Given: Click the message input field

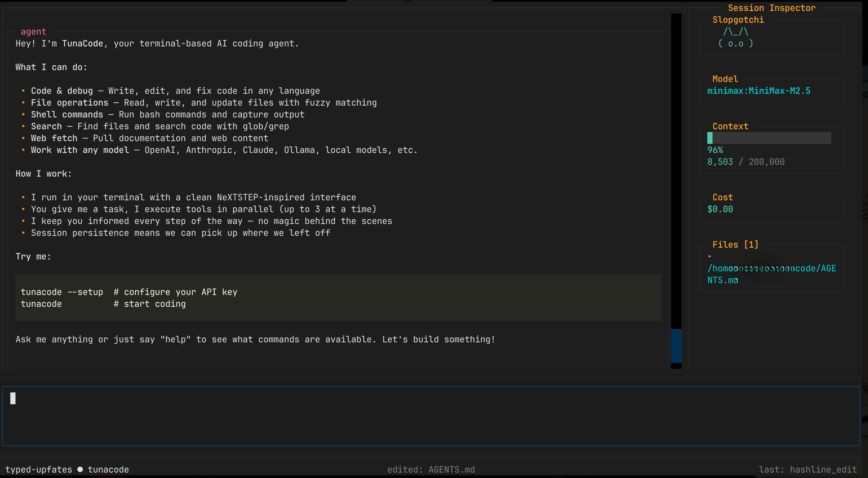Looking at the screenshot, I should pyautogui.click(x=431, y=416).
